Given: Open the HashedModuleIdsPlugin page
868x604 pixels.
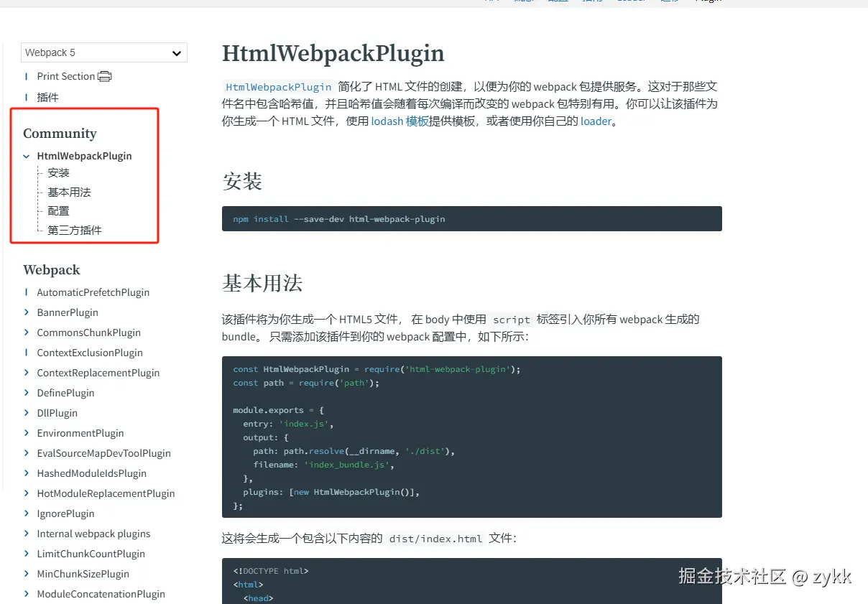Looking at the screenshot, I should [x=92, y=473].
